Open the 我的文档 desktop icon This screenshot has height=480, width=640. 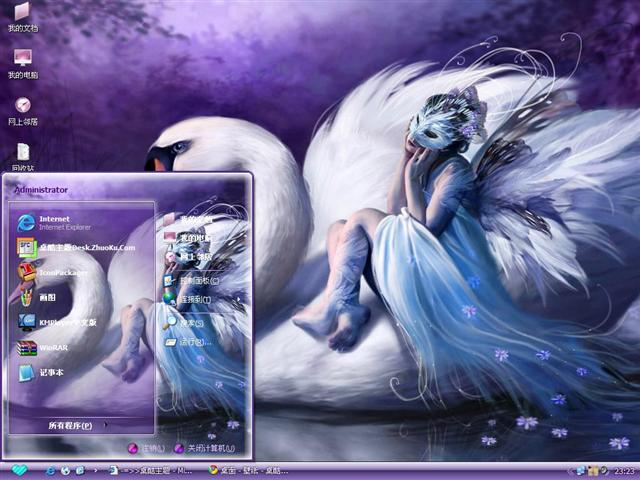23,17
